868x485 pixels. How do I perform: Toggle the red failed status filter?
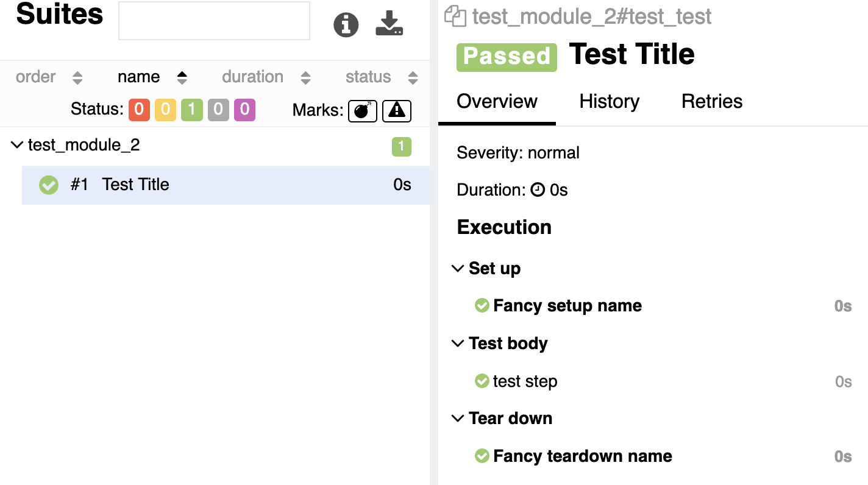point(139,110)
